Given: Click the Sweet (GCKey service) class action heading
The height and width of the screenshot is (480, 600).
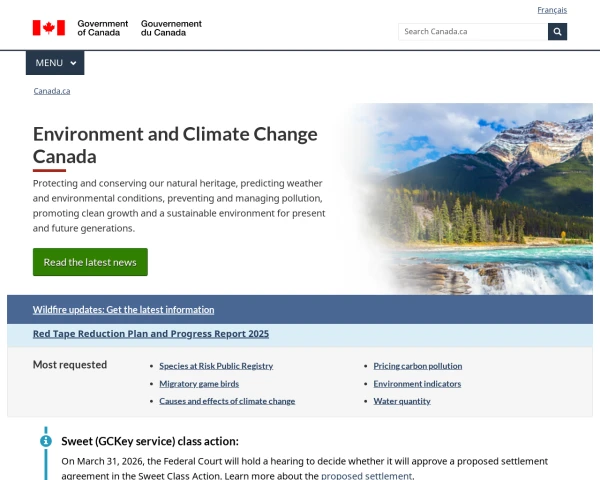Looking at the screenshot, I should pos(150,440).
